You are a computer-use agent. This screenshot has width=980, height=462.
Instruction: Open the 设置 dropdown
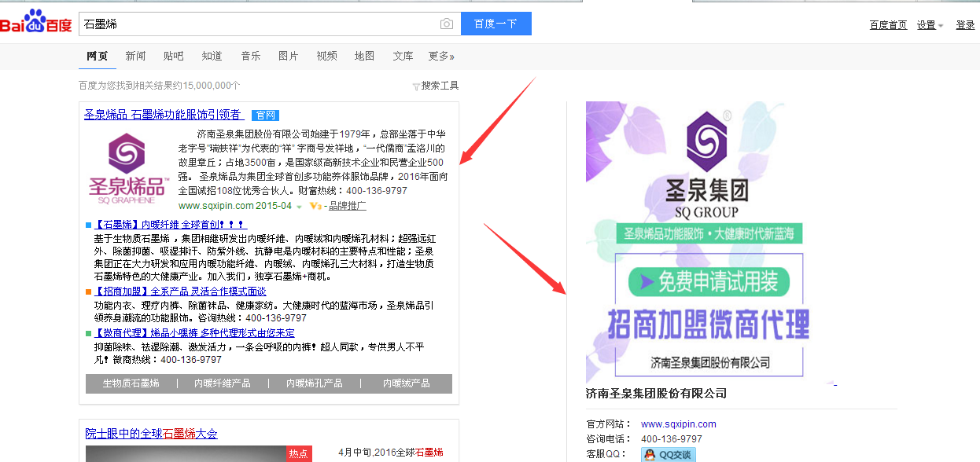(930, 25)
